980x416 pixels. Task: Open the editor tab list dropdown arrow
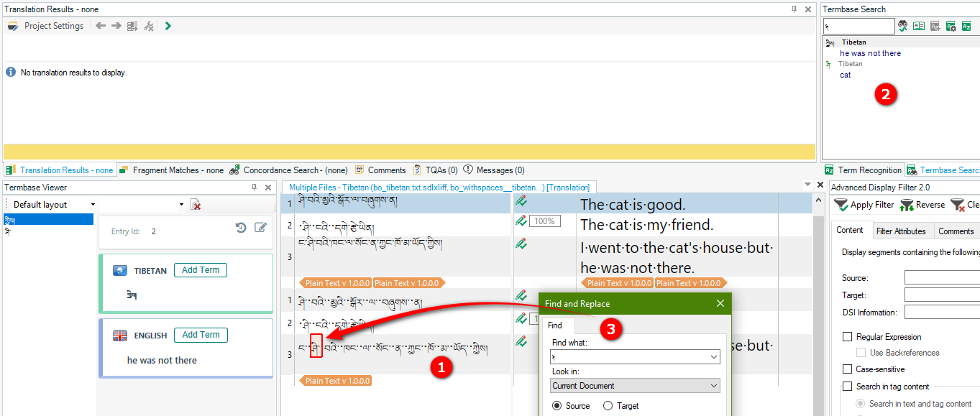[808, 185]
